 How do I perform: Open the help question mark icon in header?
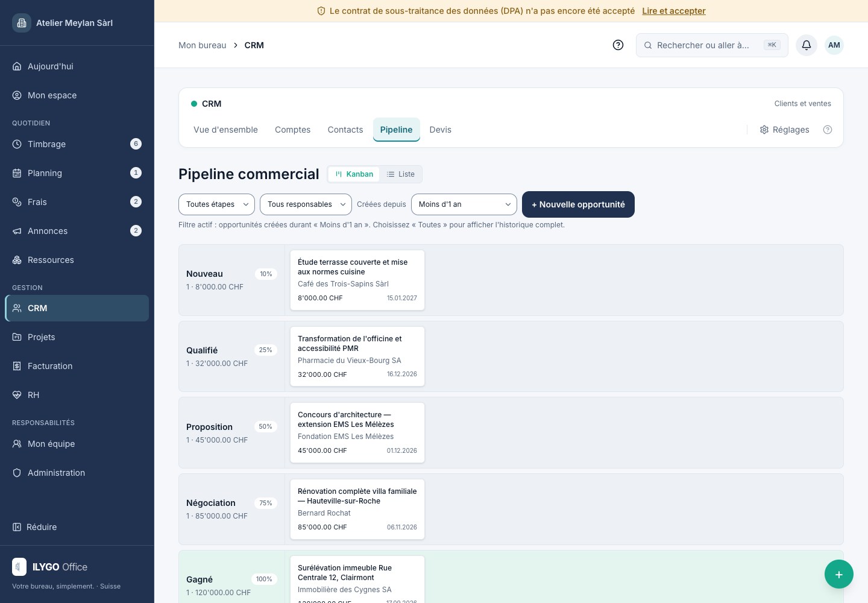tap(618, 45)
